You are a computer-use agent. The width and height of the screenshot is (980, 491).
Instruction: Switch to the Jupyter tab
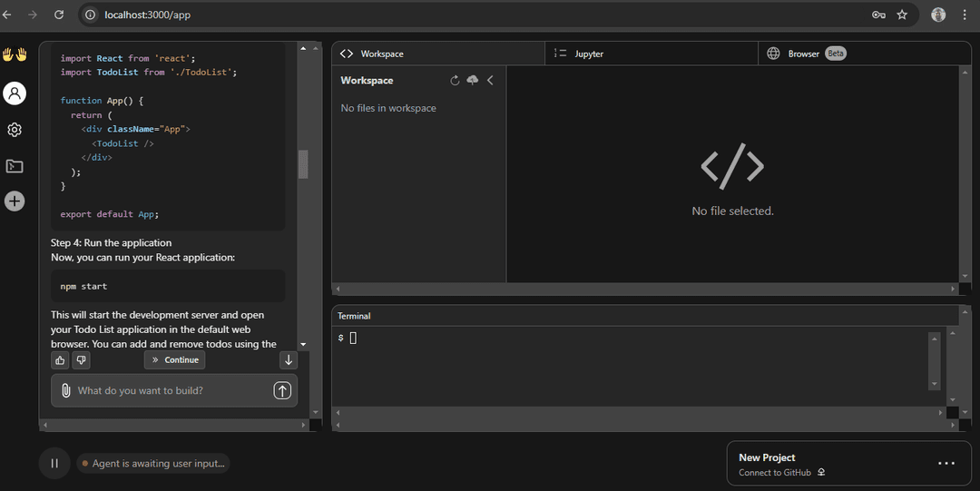(652, 54)
